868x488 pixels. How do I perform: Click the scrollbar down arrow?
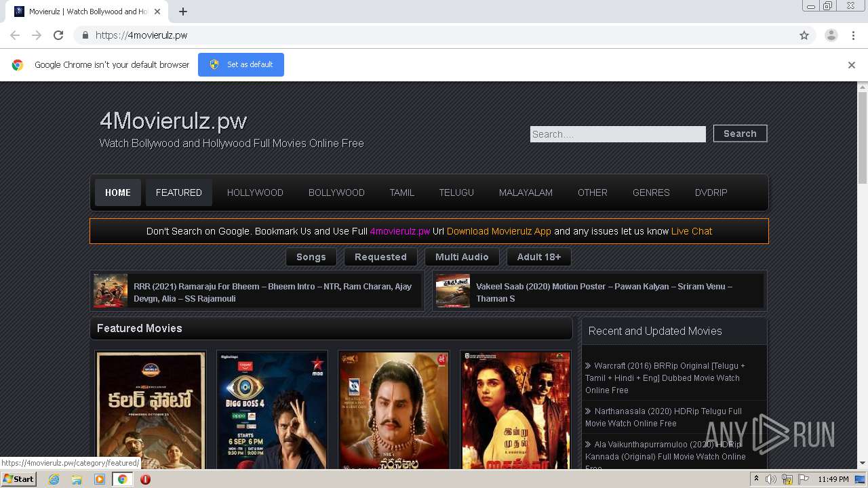(863, 464)
